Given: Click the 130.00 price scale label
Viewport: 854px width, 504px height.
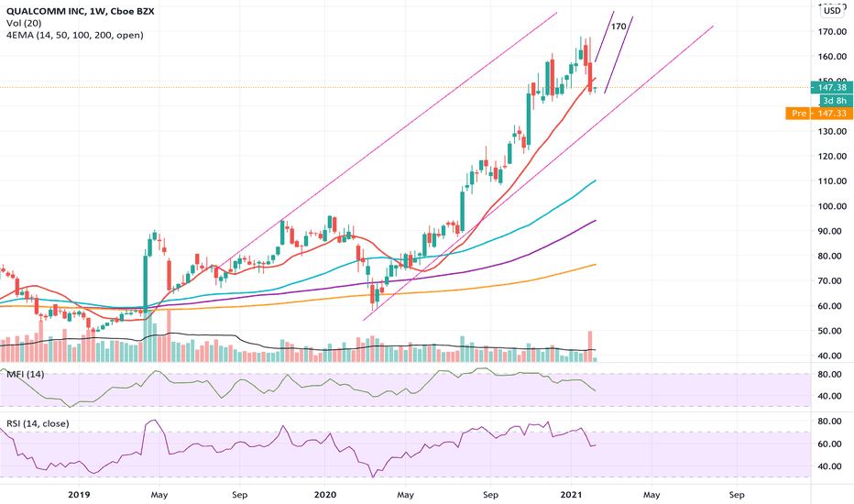Looking at the screenshot, I should (x=833, y=131).
